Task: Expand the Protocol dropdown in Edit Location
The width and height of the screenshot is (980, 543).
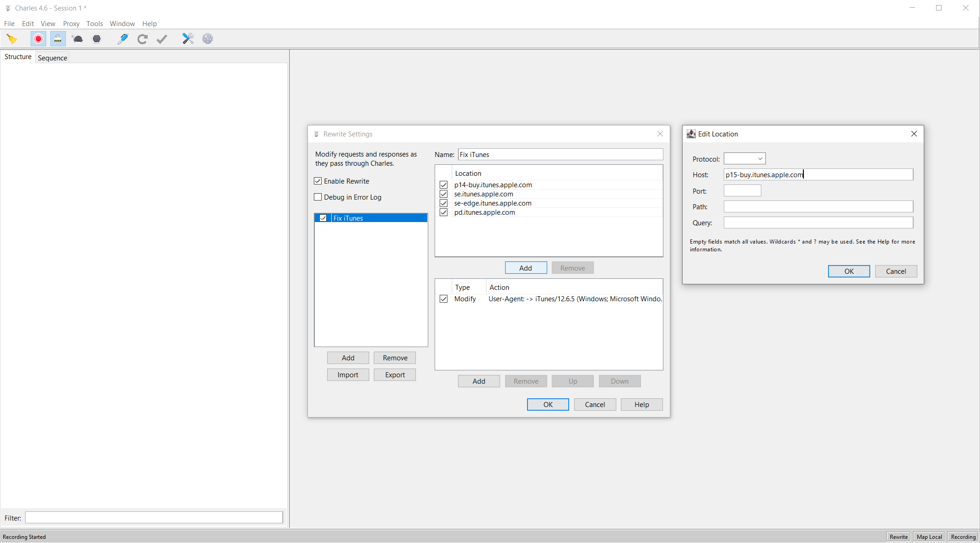Action: [744, 159]
